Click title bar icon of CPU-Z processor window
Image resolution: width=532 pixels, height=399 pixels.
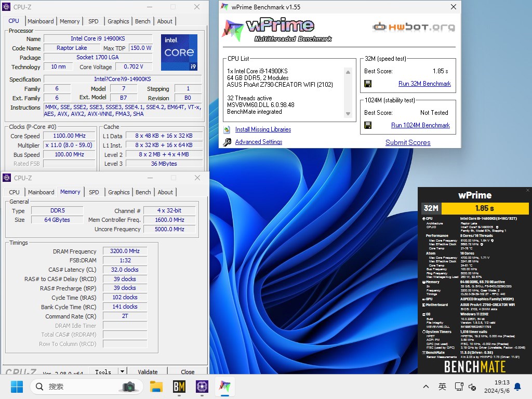(6, 7)
